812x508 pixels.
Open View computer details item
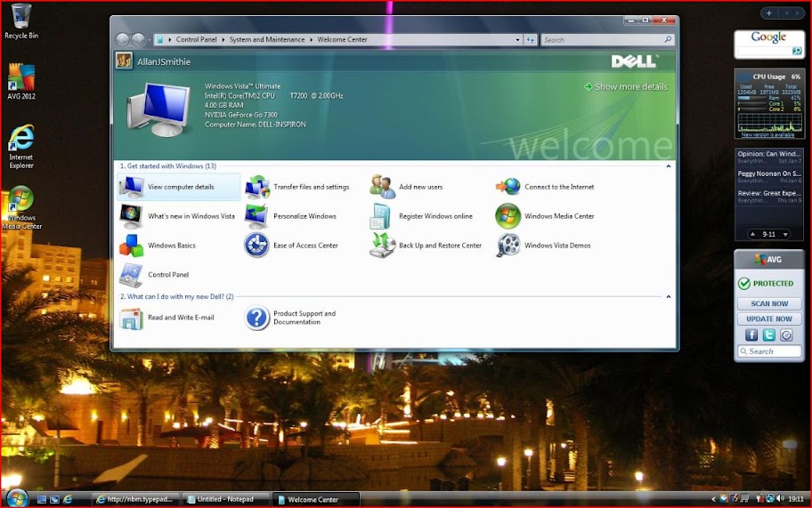tap(179, 187)
